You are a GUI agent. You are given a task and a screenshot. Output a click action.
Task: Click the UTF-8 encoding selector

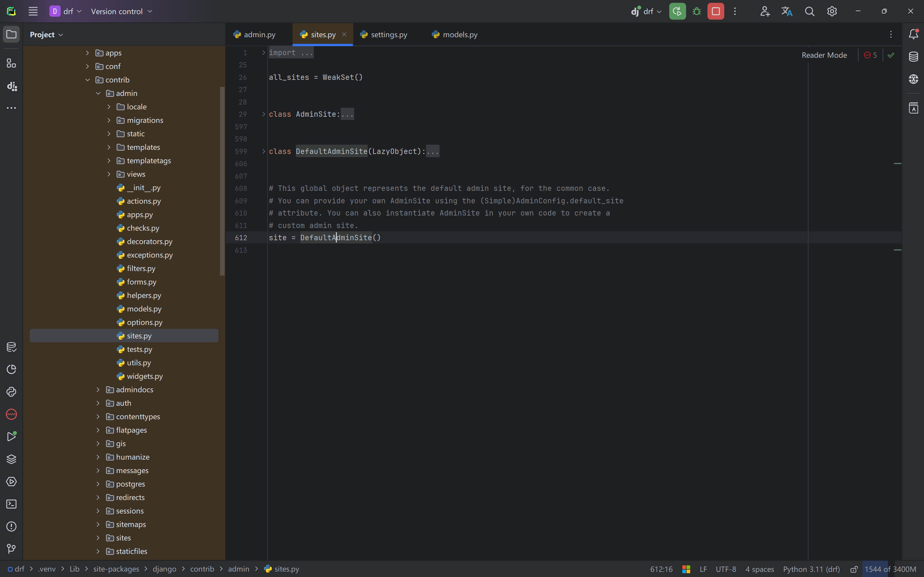click(725, 569)
